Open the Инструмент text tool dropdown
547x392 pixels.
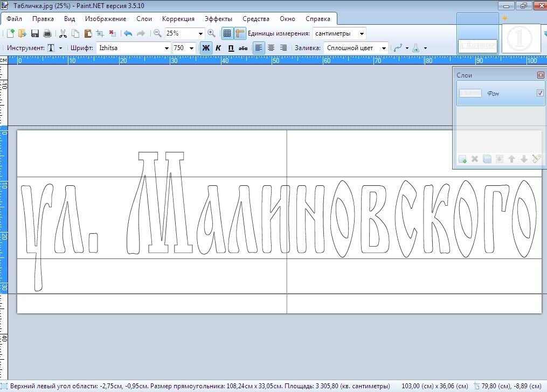pos(60,48)
